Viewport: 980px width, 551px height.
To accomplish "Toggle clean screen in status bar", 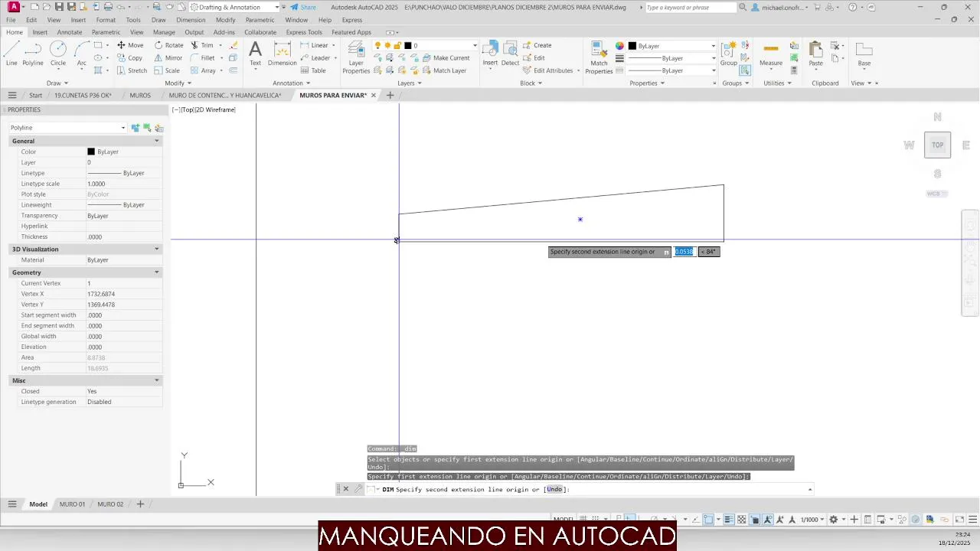I will 959,520.
